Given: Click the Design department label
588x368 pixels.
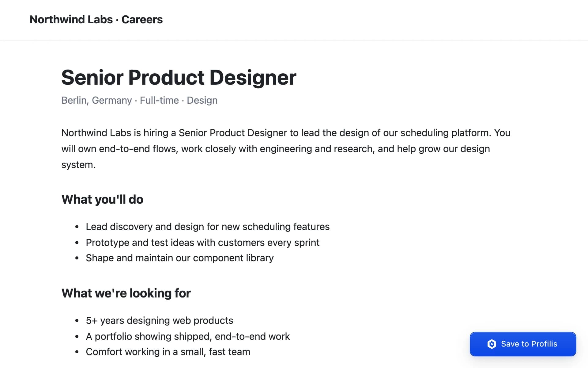Looking at the screenshot, I should coord(202,100).
